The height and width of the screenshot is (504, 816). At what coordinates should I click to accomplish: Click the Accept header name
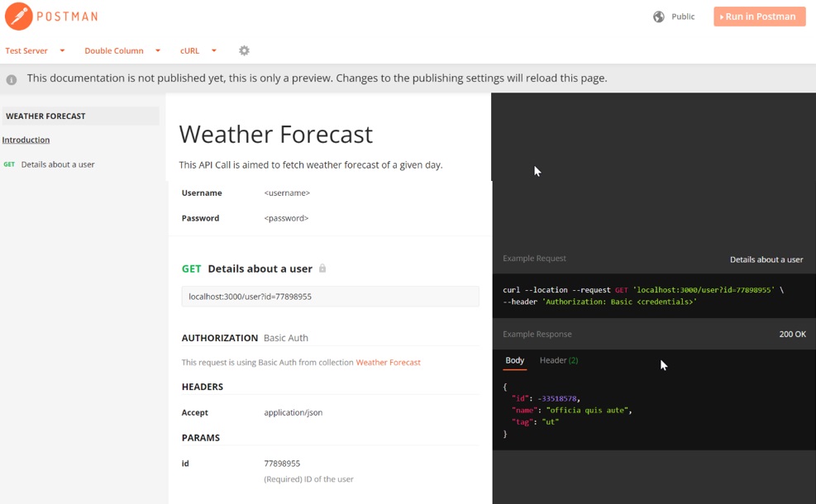click(x=194, y=412)
